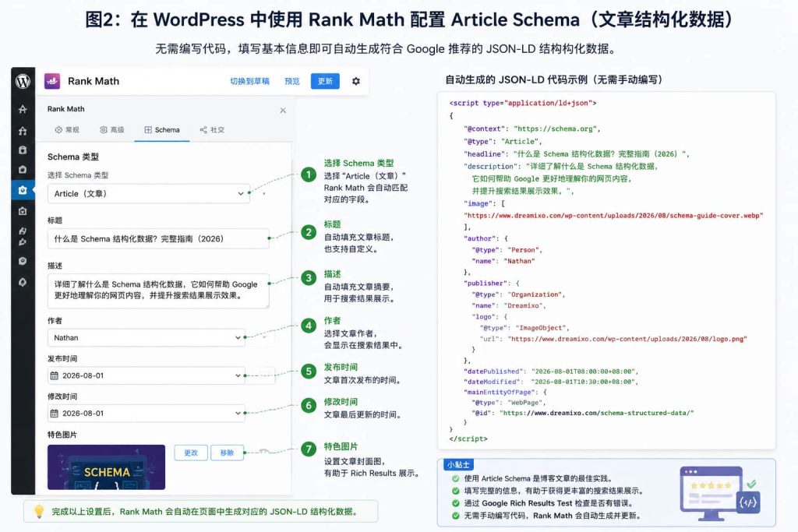Switch to the 高级 tab
This screenshot has height=532, width=798.
click(112, 130)
